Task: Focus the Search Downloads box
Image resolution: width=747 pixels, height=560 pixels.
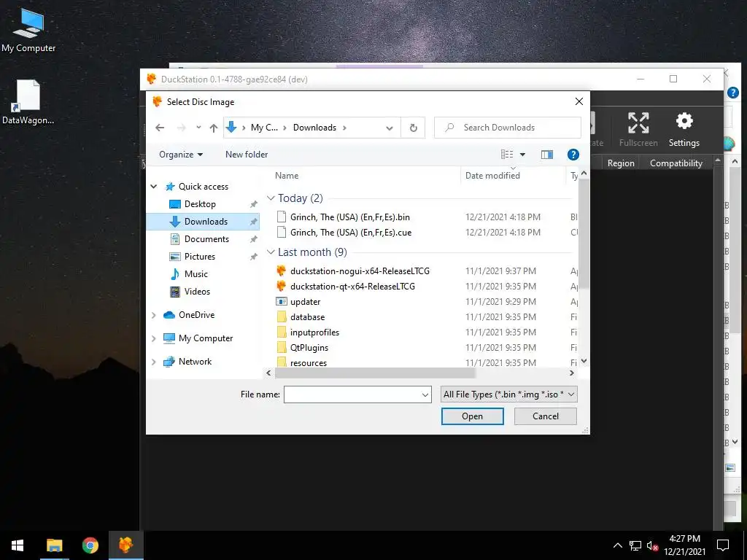Action: coord(508,128)
